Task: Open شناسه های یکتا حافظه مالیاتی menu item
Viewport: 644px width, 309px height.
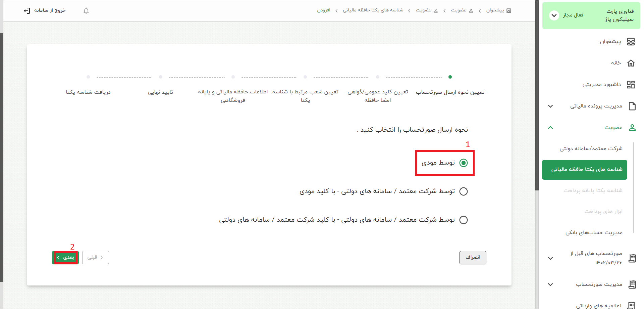Action: [585, 170]
